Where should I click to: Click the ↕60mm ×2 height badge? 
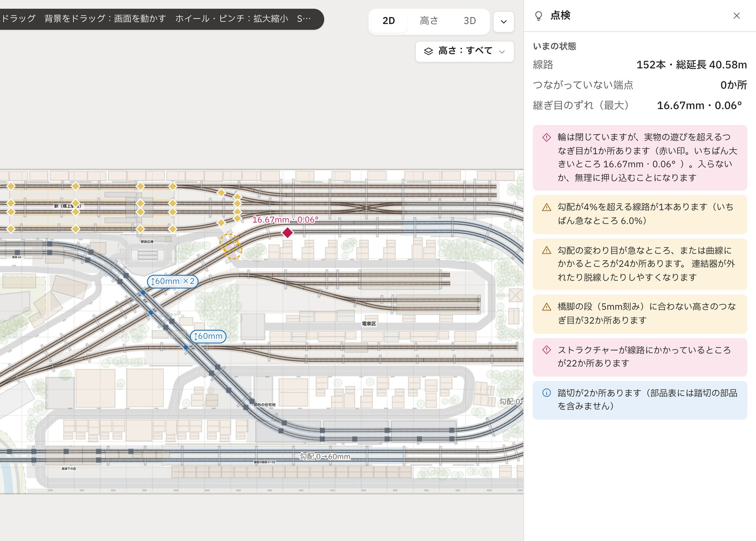coord(173,281)
